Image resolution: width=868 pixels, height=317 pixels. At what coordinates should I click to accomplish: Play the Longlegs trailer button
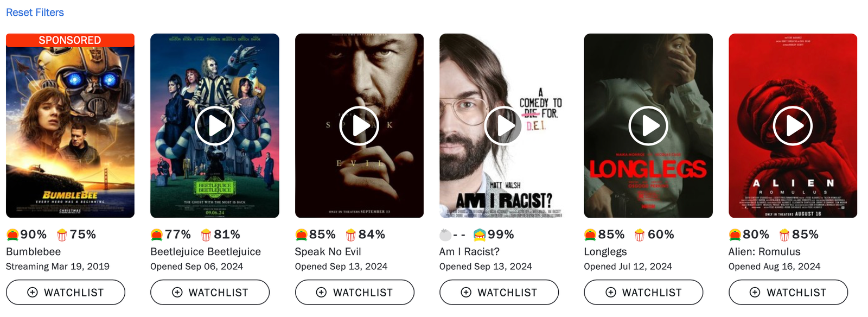648,126
